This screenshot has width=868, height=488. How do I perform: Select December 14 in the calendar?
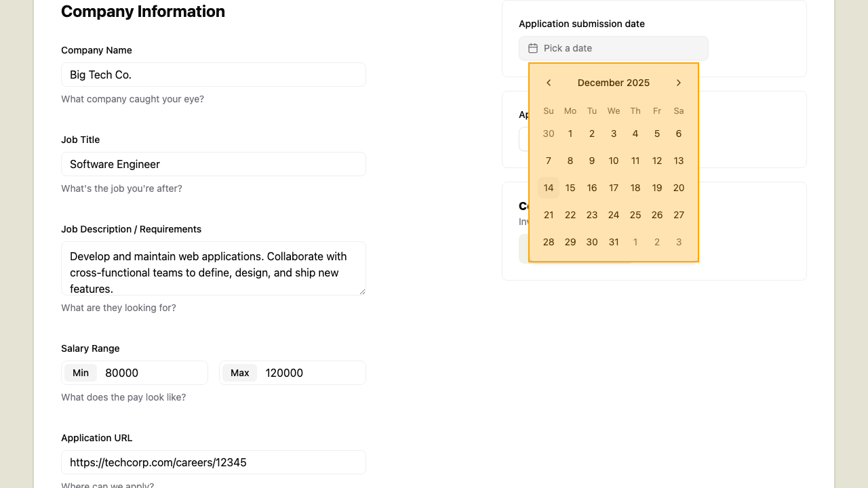click(x=548, y=188)
